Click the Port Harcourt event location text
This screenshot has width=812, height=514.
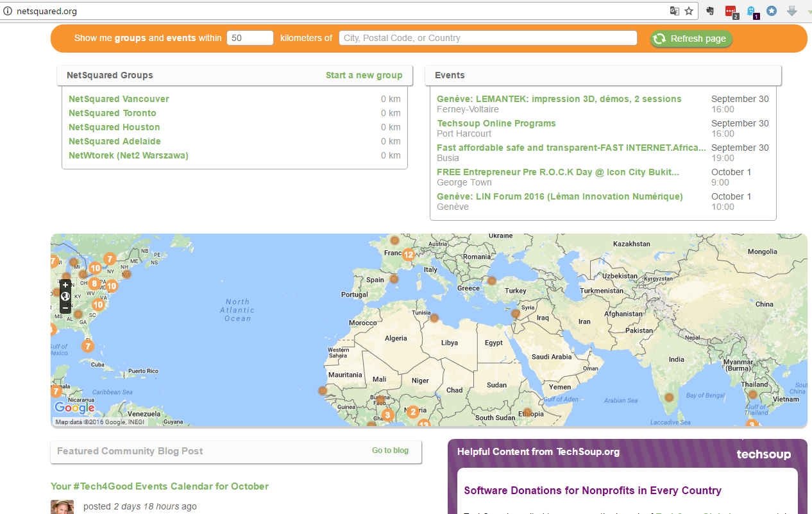coord(464,133)
